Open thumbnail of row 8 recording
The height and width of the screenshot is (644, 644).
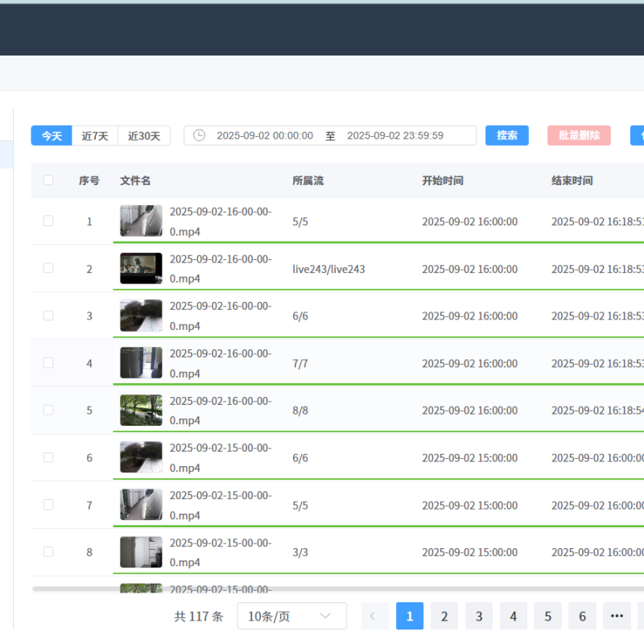pos(141,552)
